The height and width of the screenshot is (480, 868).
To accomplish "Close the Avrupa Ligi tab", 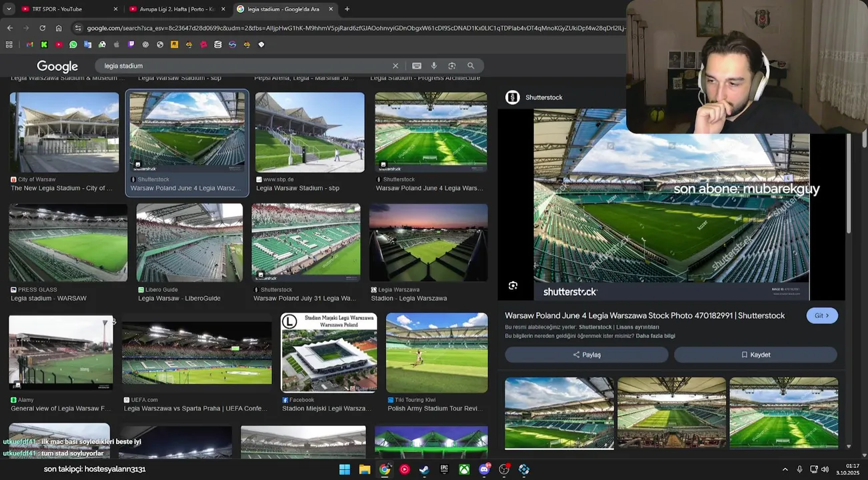I will pos(223,9).
